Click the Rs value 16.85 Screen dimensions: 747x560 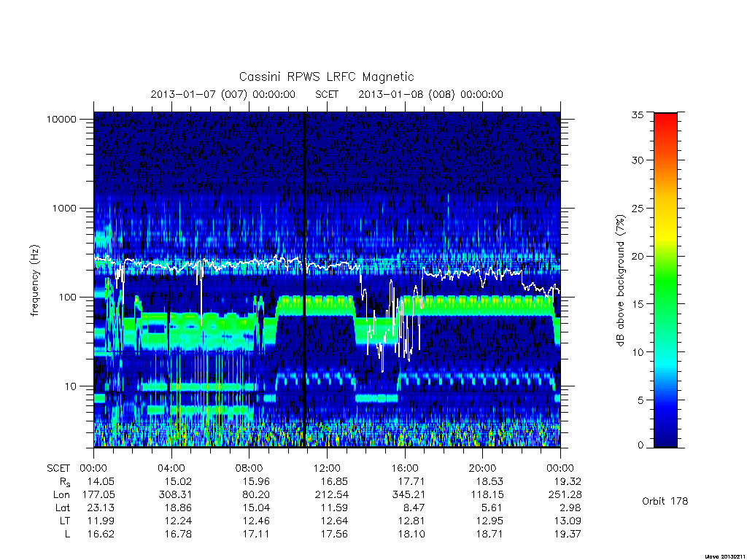[334, 481]
